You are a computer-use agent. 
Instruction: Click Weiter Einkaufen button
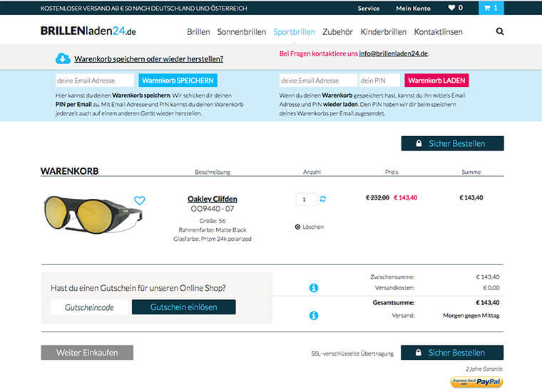click(87, 353)
